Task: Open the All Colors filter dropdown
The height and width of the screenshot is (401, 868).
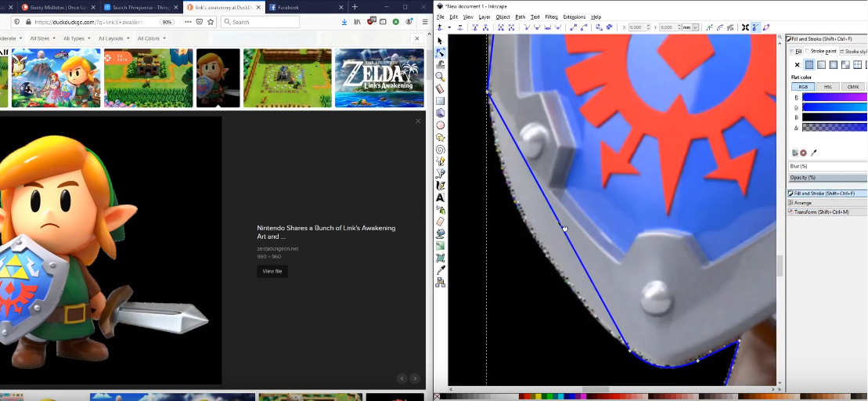Action: click(150, 39)
